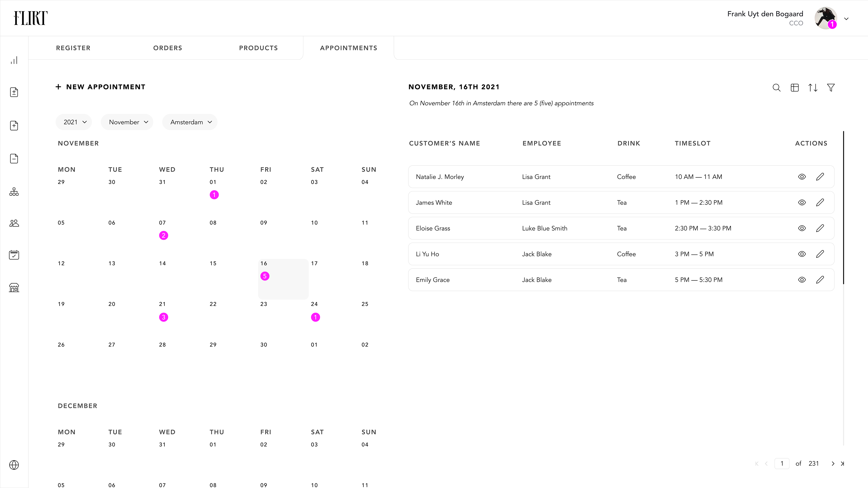Edit James White appointment pencil
Screen dimensions: 868x488
820,202
